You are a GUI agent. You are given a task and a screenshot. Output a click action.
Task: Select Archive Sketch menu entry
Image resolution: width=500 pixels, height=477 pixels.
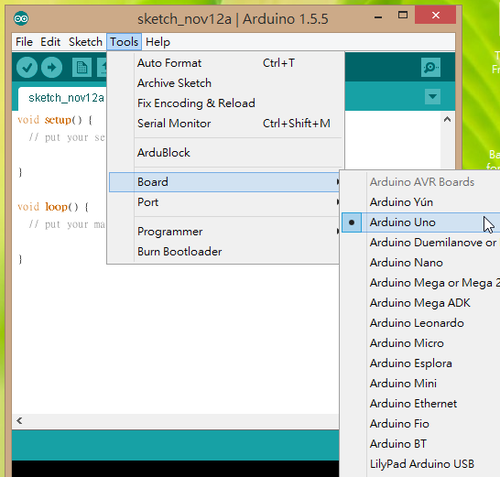(x=225, y=83)
